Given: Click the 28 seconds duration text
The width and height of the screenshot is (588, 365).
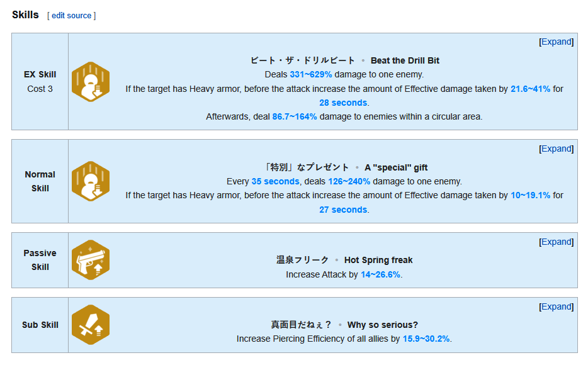Looking at the screenshot, I should [x=343, y=103].
